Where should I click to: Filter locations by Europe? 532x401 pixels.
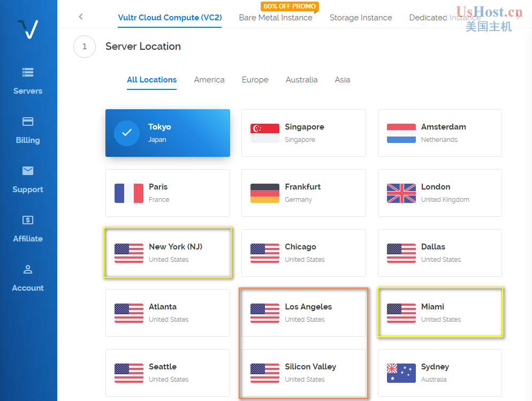click(255, 80)
